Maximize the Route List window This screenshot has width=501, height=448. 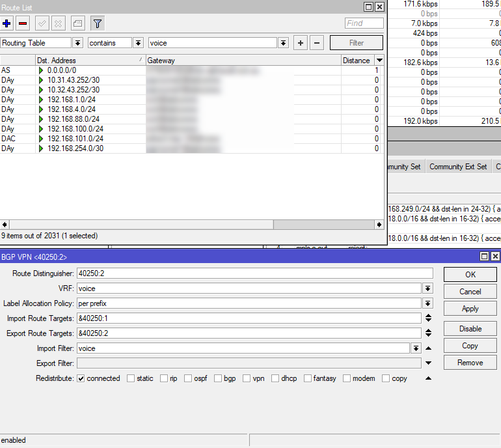[368, 7]
